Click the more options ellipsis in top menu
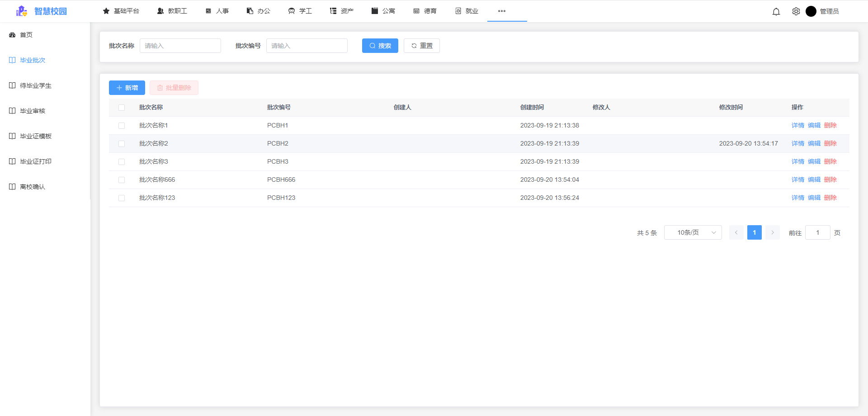This screenshot has width=868, height=416. (501, 11)
